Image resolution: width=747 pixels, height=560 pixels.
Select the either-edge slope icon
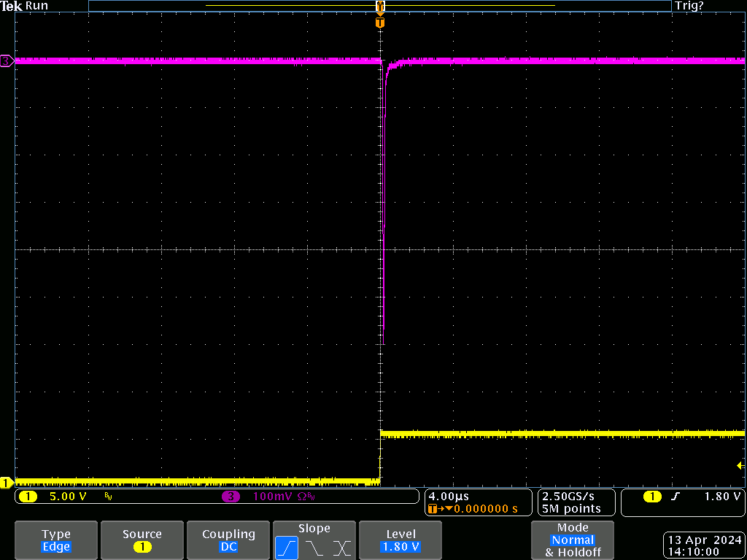point(341,548)
